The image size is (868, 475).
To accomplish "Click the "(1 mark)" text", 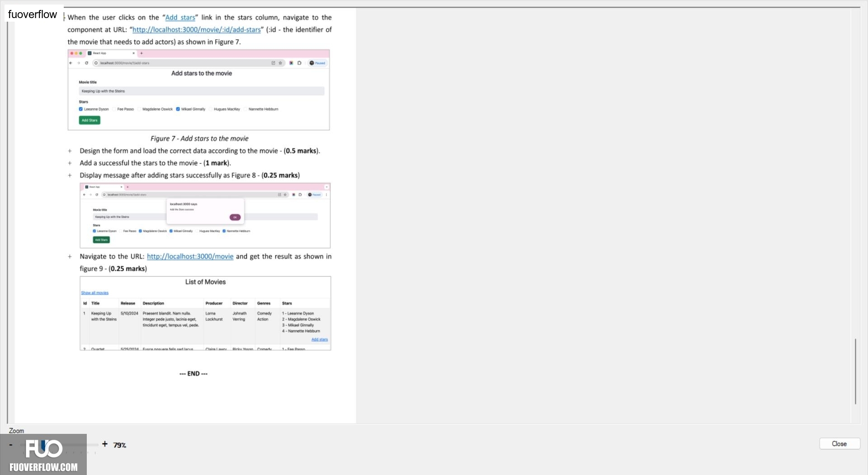I will point(216,163).
